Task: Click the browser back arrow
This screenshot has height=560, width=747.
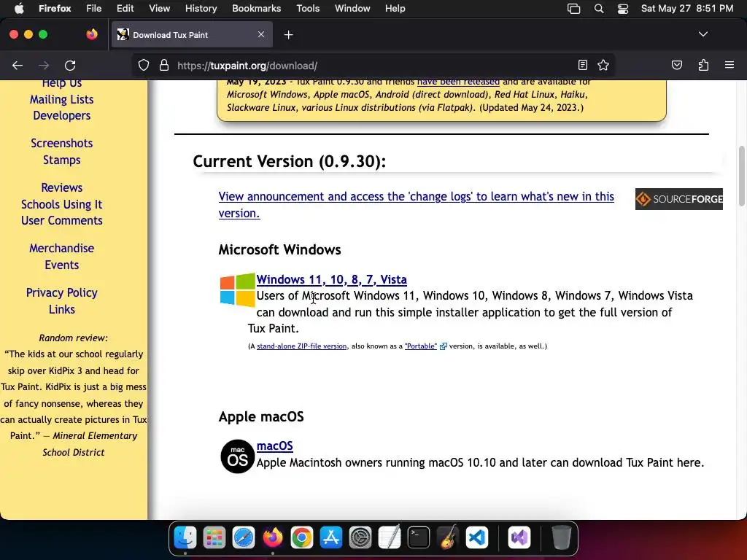Action: (18, 66)
